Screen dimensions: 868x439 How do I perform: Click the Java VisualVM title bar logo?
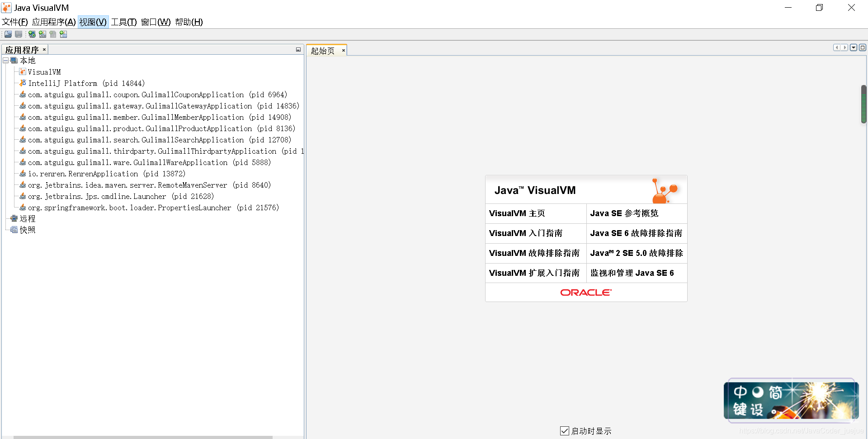pyautogui.click(x=6, y=8)
